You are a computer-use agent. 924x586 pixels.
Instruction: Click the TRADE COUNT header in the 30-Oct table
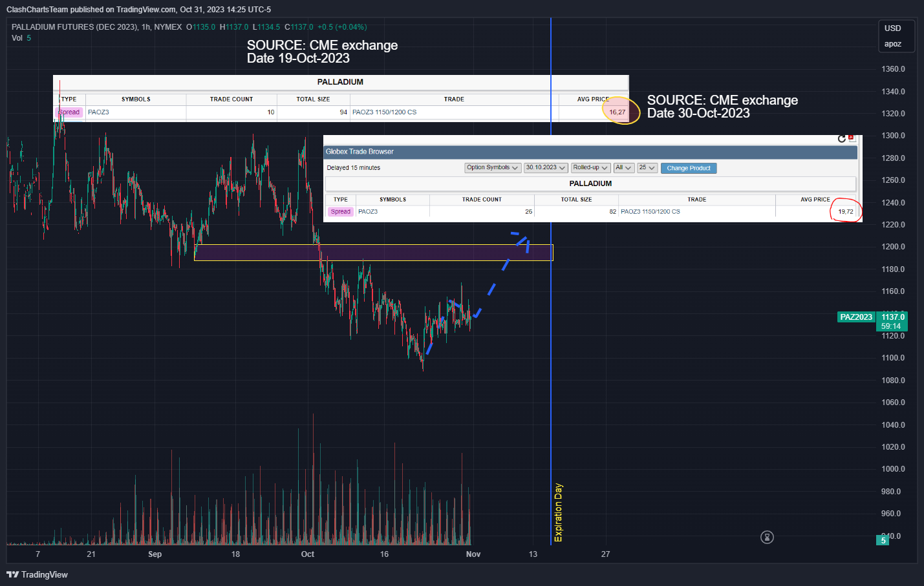pos(482,200)
